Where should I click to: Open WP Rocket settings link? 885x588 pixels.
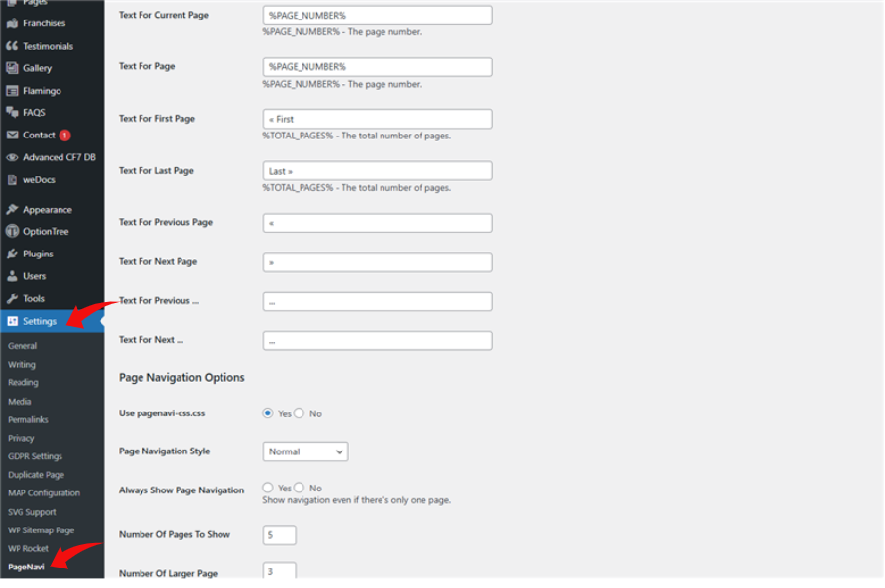coord(28,548)
